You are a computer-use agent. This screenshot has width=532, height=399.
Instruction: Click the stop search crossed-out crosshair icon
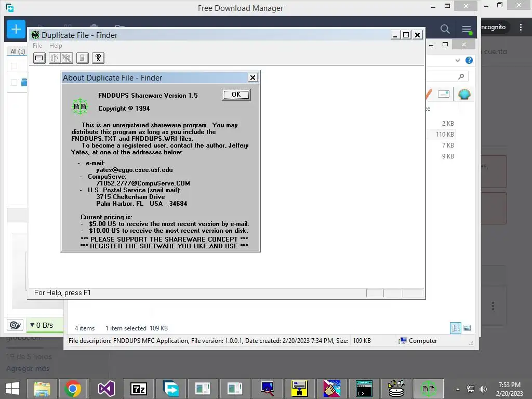[x=67, y=58]
